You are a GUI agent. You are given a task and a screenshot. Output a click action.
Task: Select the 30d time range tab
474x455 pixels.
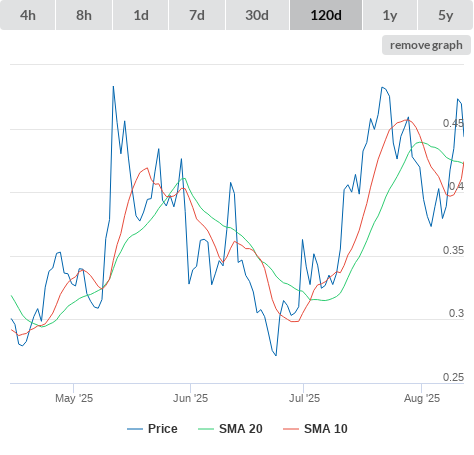pos(257,15)
